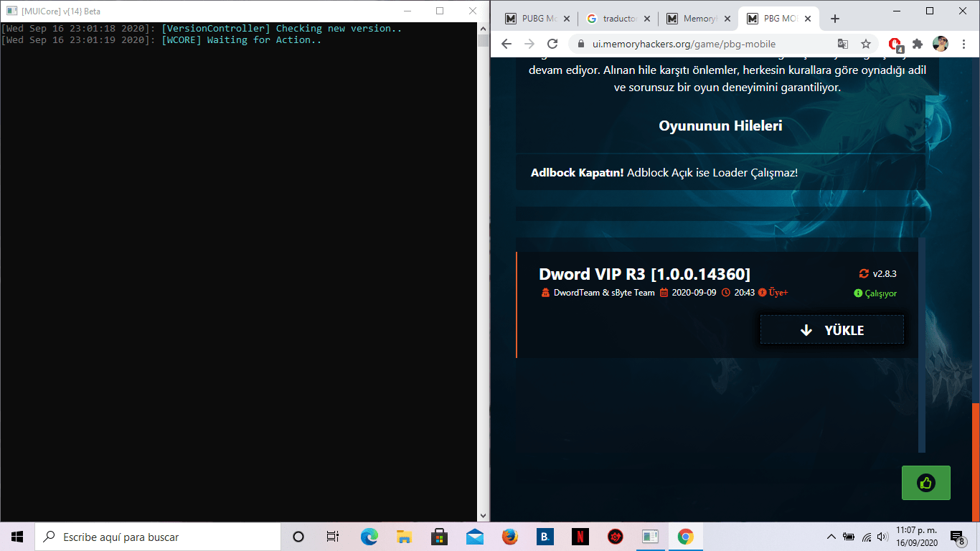Click the Oyununun Hileleri heading
The width and height of the screenshot is (980, 551).
[x=720, y=126]
